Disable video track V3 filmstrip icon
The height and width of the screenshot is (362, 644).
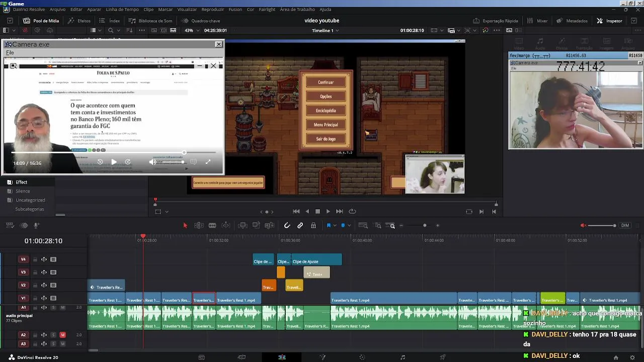(x=53, y=273)
